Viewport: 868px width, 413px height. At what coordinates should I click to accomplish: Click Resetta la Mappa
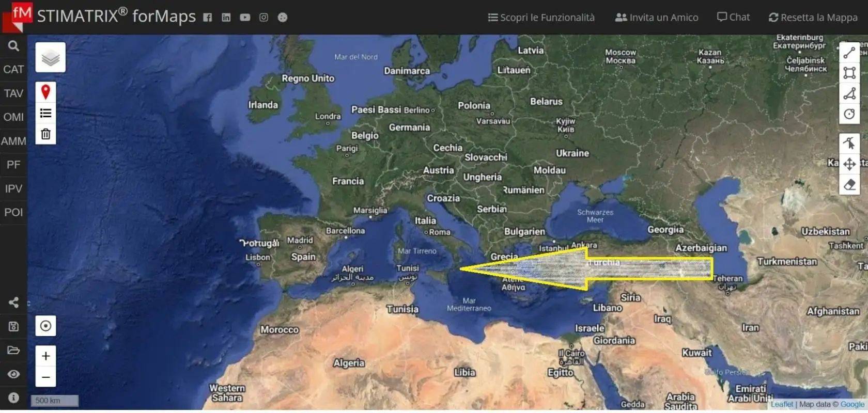point(813,18)
